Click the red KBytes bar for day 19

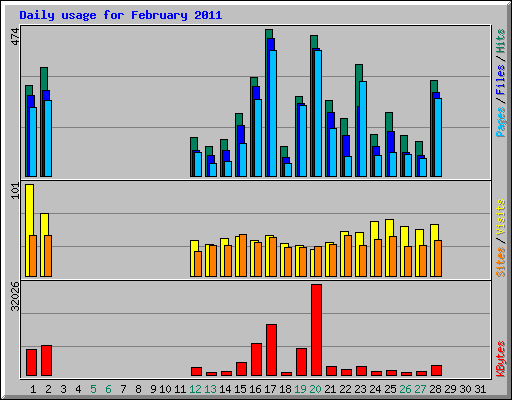(x=301, y=362)
